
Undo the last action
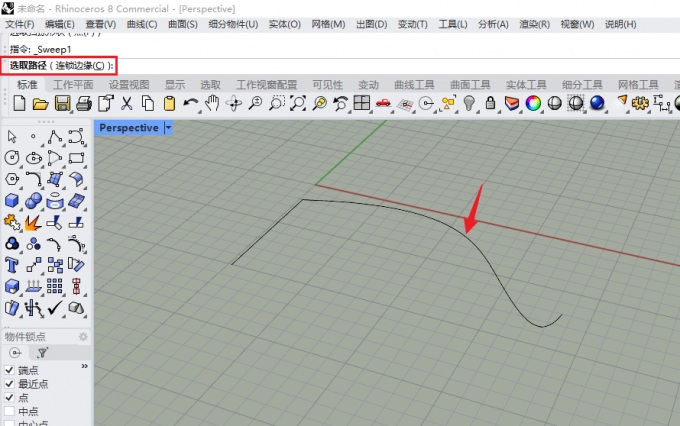click(x=190, y=104)
